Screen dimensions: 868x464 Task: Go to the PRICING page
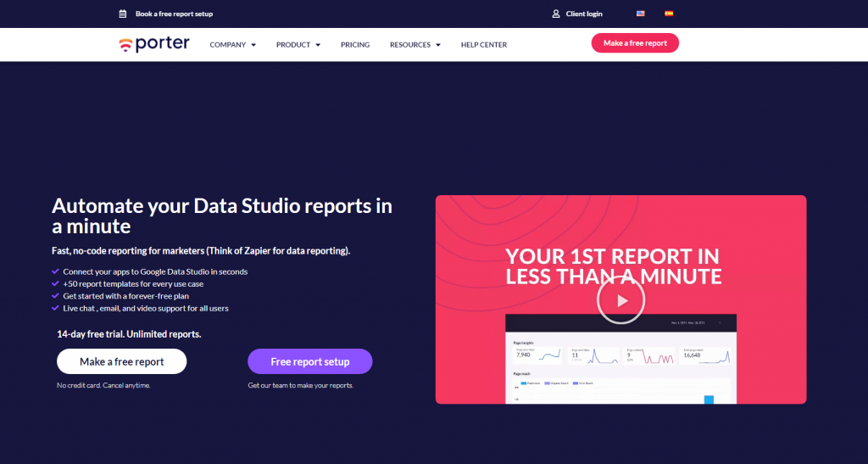(355, 45)
